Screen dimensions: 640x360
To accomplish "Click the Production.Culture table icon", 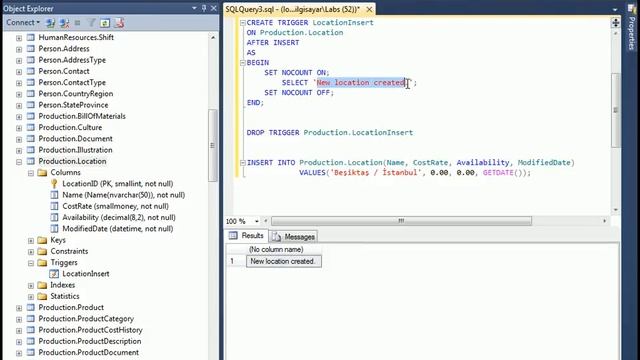I will [31, 127].
